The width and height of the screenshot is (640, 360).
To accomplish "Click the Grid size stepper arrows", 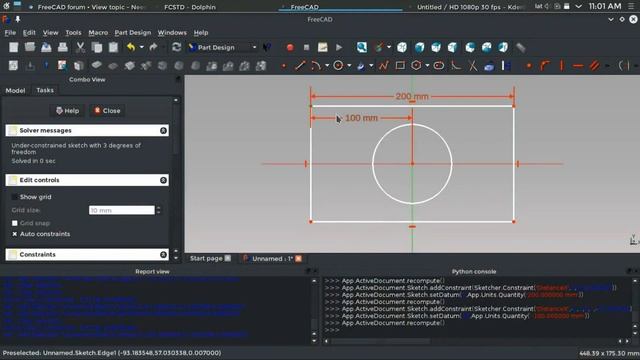I will [x=159, y=210].
